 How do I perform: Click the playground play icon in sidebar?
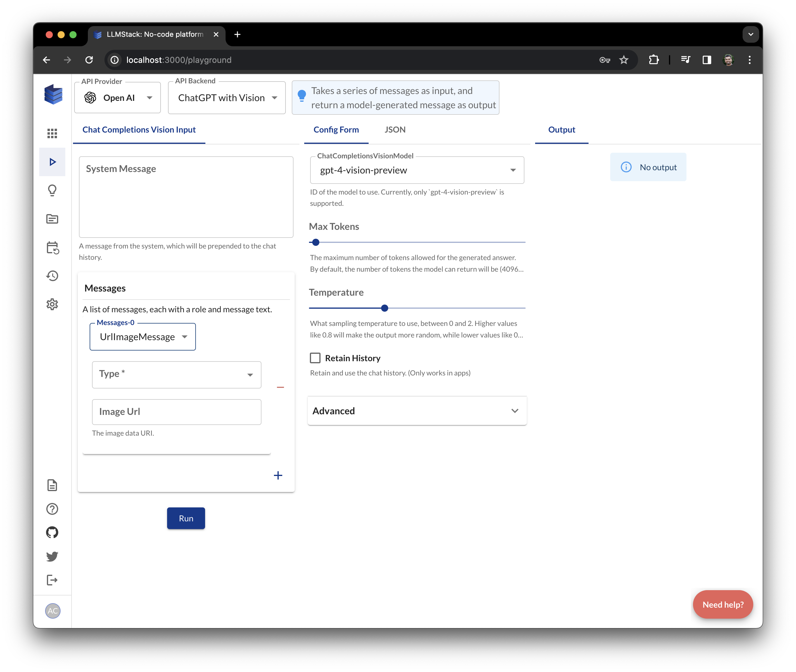52,162
